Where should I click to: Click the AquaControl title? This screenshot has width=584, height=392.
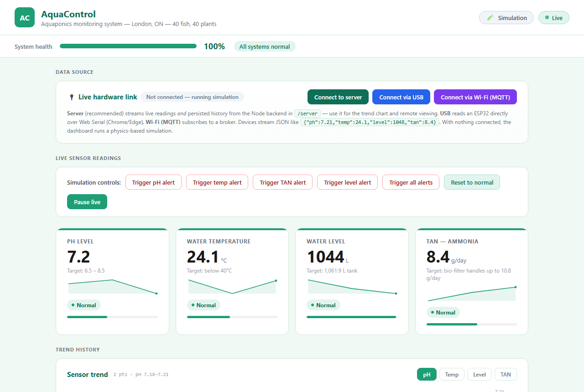point(68,14)
